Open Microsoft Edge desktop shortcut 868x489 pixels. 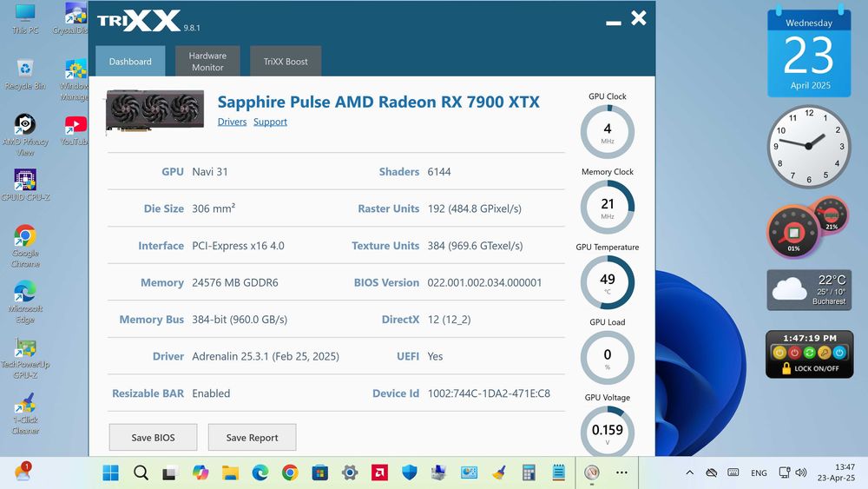click(25, 302)
